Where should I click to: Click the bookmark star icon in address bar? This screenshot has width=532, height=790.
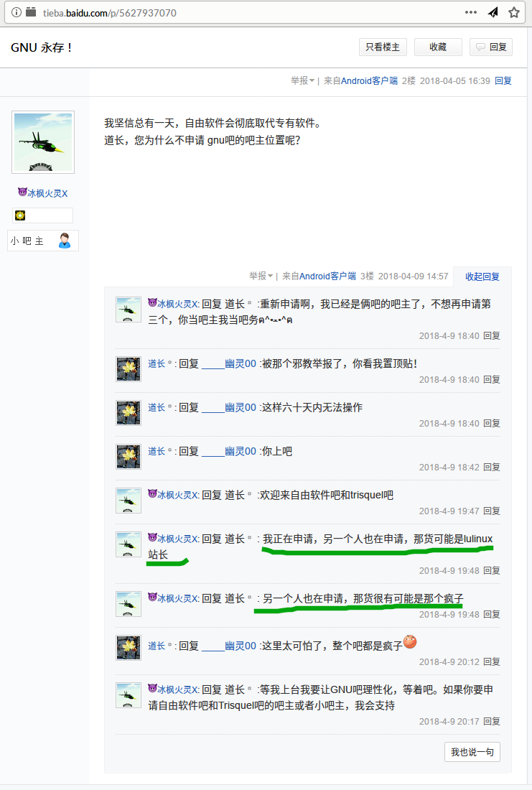(x=513, y=13)
